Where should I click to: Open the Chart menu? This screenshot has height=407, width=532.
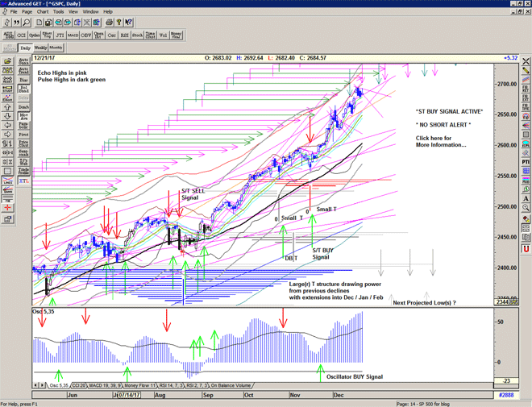[43, 12]
